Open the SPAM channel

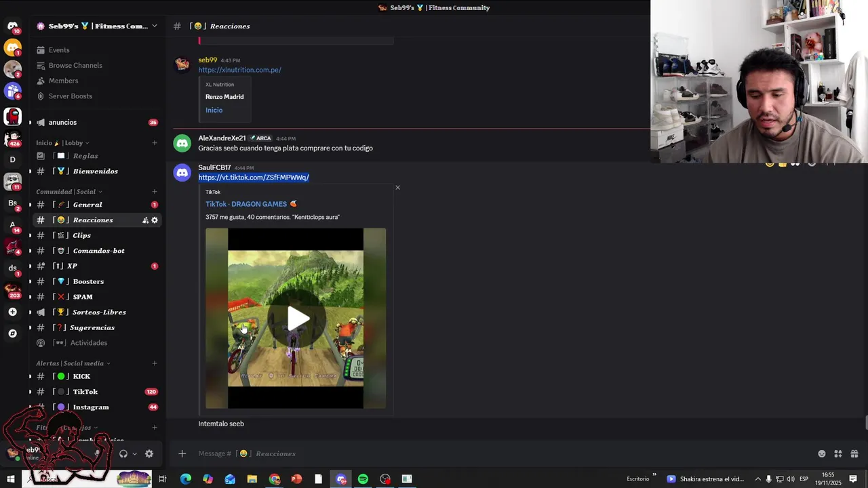point(82,297)
